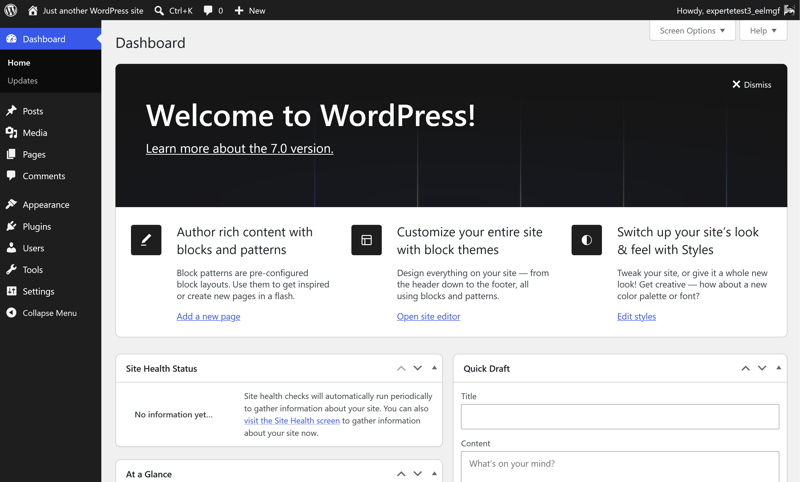Image resolution: width=800 pixels, height=482 pixels.
Task: Open the Ctrl+K search command palette
Action: tap(173, 10)
